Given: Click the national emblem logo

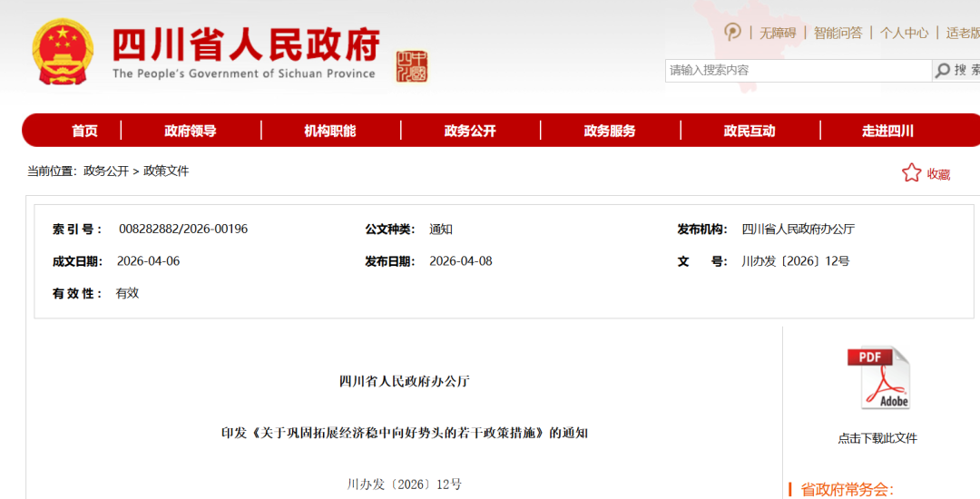Looking at the screenshot, I should coord(62,52).
